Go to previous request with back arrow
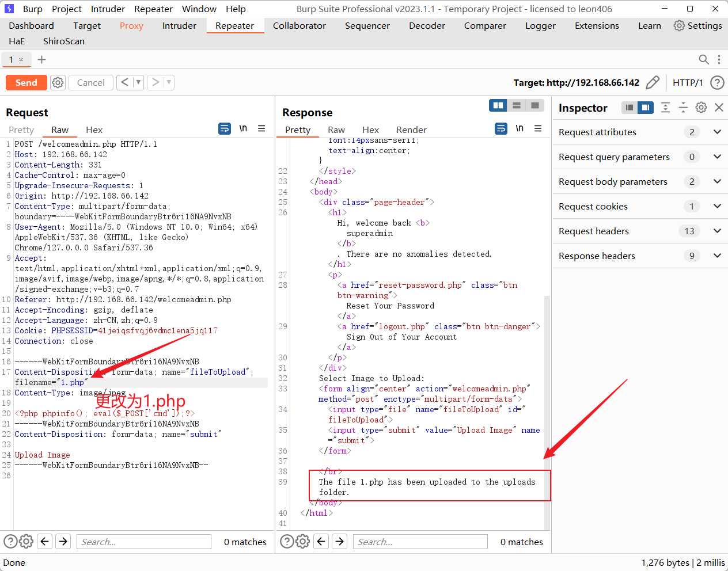The width and height of the screenshot is (728, 571). tap(124, 82)
